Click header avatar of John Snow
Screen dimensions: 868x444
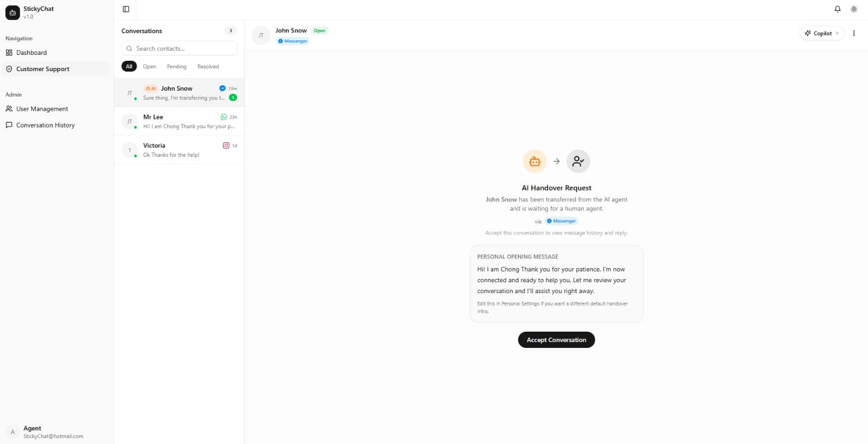tap(261, 35)
